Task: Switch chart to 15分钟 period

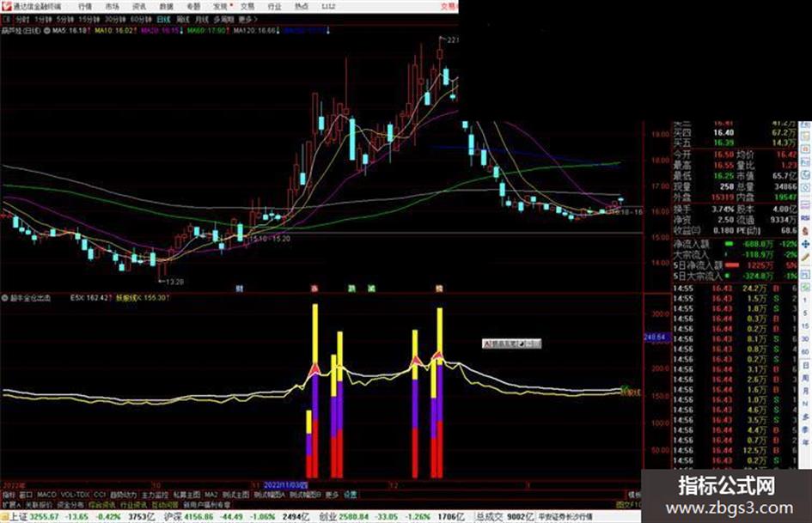Action: pos(89,19)
